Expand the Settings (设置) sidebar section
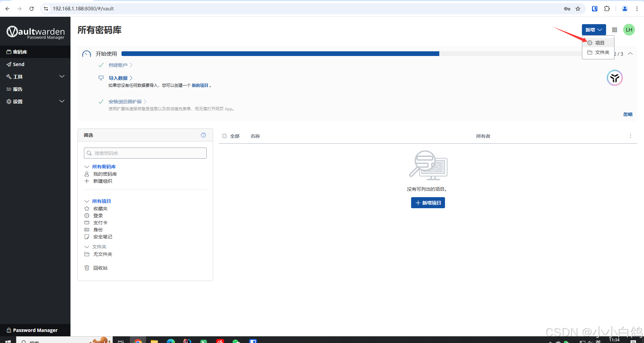 (62, 101)
